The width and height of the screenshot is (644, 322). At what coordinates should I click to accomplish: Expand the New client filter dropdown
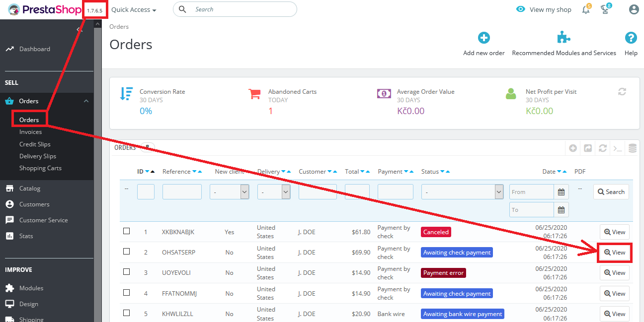229,192
